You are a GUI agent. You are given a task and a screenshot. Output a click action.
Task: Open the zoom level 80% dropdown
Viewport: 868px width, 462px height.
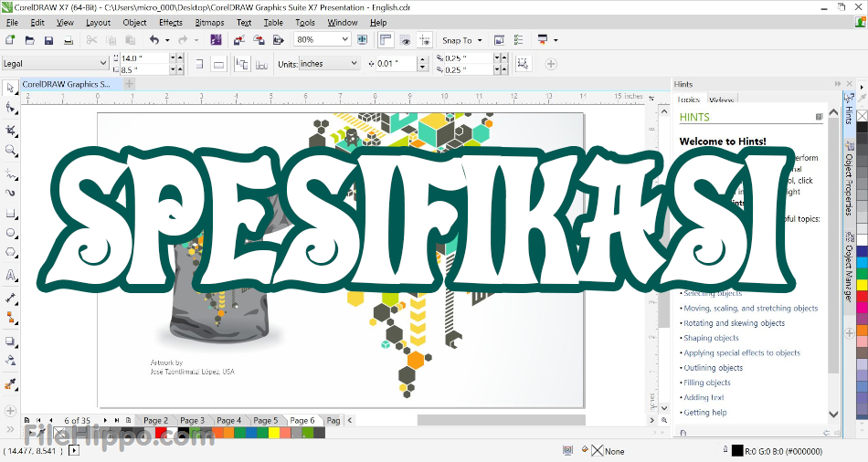pos(345,39)
